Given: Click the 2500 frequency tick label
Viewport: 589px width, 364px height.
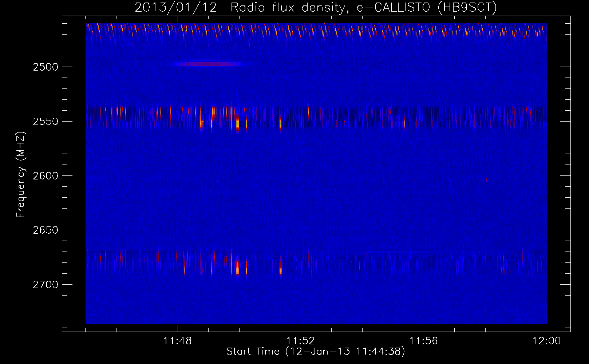Looking at the screenshot, I should point(46,67).
